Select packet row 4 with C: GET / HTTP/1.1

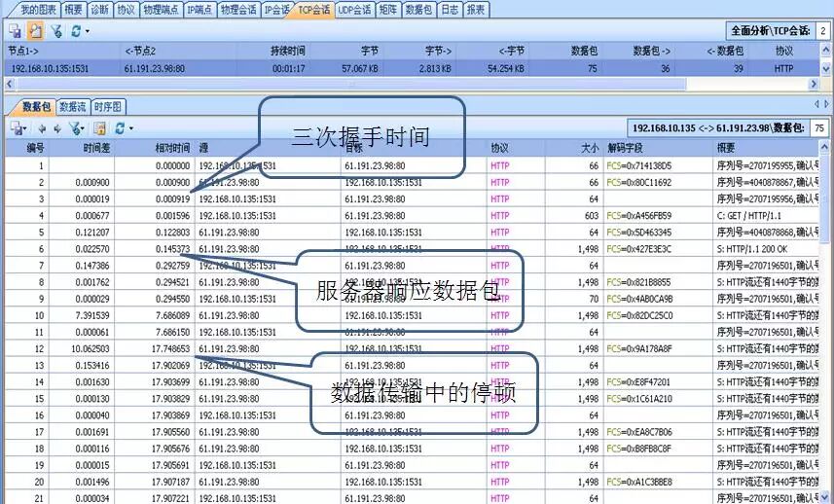(413, 215)
